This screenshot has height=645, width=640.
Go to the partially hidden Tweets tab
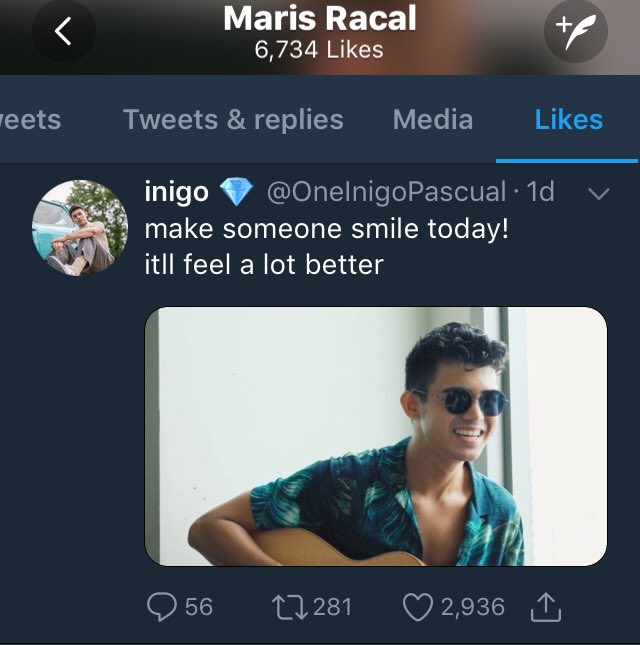30,120
